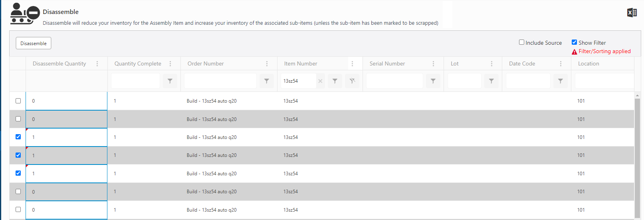
Task: Sort by the Location column header
Action: (x=589, y=64)
